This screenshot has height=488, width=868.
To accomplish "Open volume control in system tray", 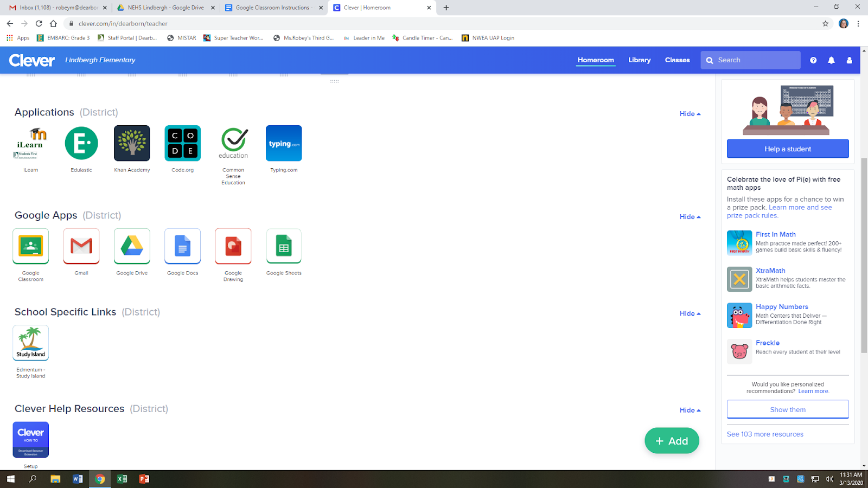I will 829,479.
